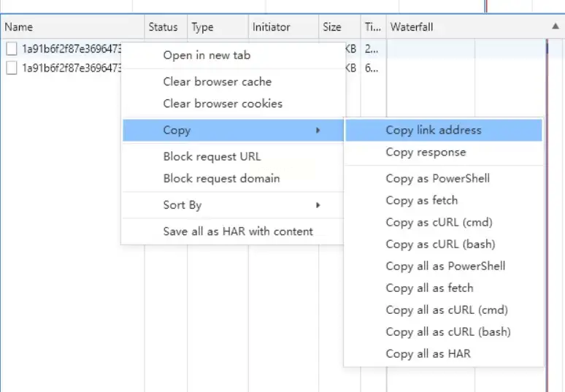Select Clear browser cookies

click(x=222, y=104)
